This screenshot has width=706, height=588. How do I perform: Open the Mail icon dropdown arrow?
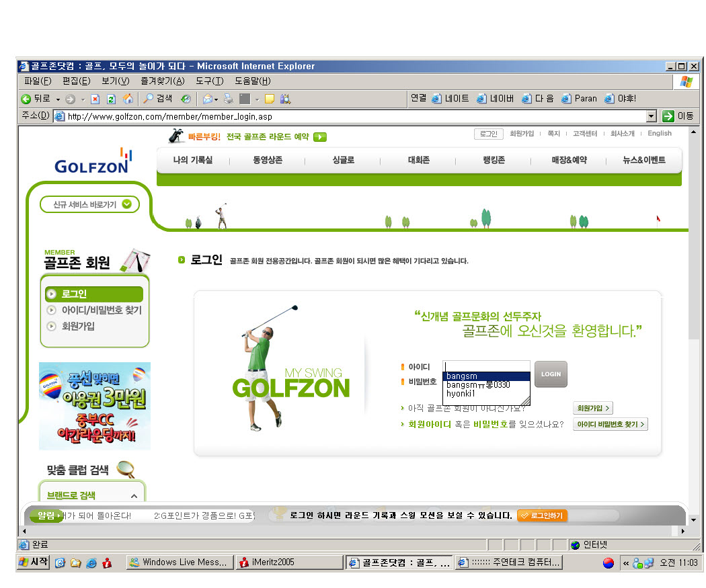(216, 99)
